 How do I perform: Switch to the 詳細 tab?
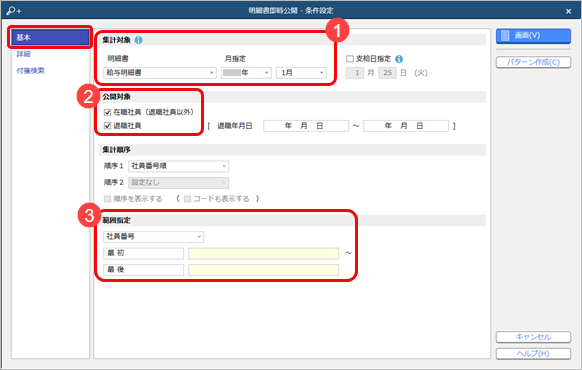pyautogui.click(x=23, y=54)
